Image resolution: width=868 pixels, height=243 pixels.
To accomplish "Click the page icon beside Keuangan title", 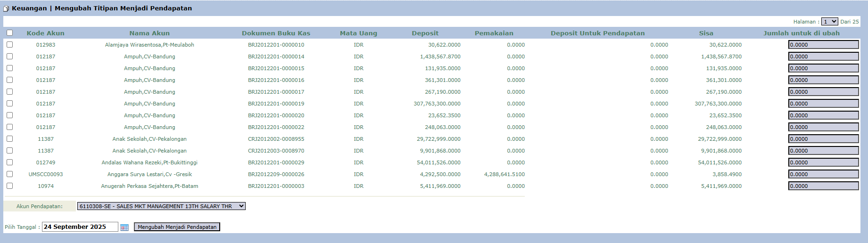I will [6, 8].
